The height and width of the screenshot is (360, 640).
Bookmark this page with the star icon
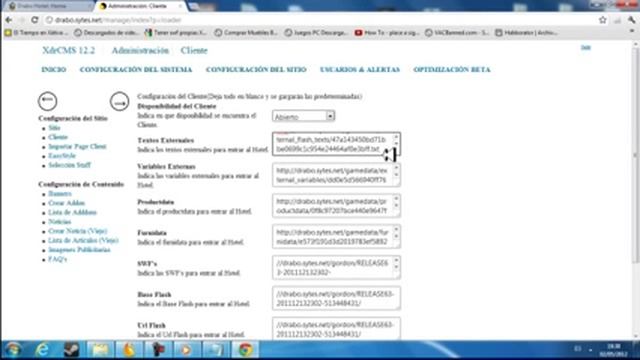[x=602, y=20]
